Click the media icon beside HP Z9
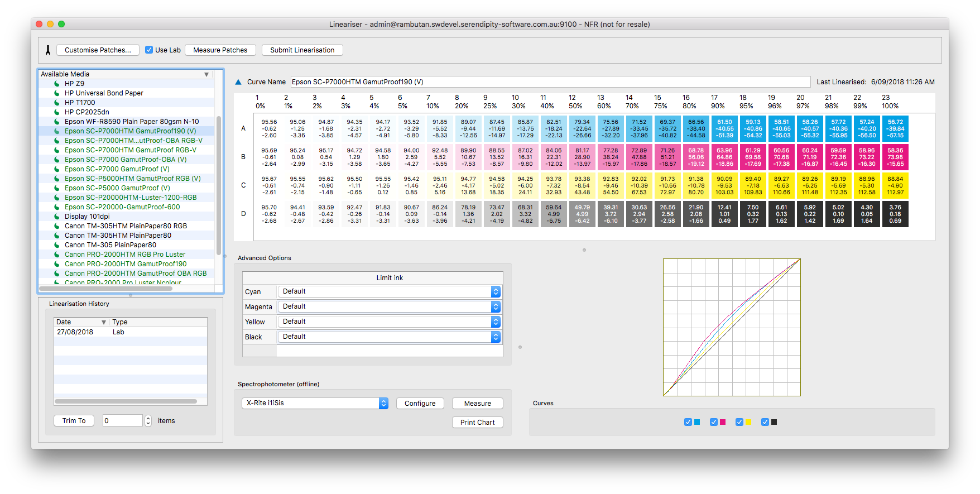The image size is (980, 494). (57, 84)
